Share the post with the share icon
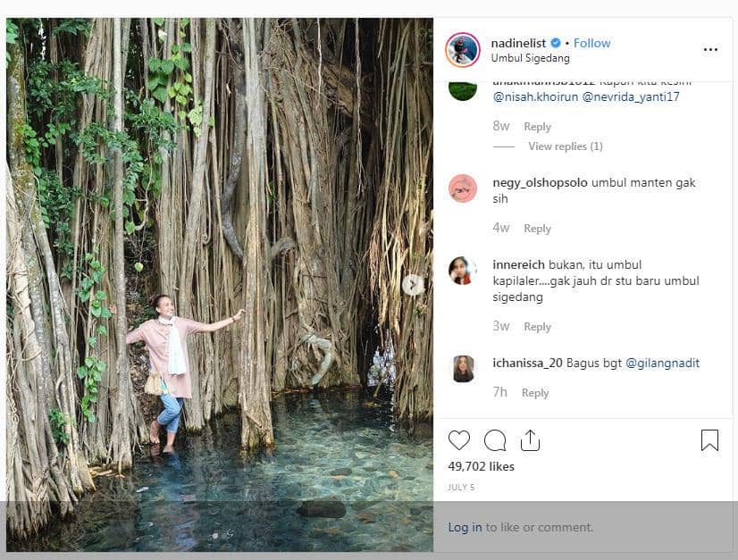 pos(530,440)
